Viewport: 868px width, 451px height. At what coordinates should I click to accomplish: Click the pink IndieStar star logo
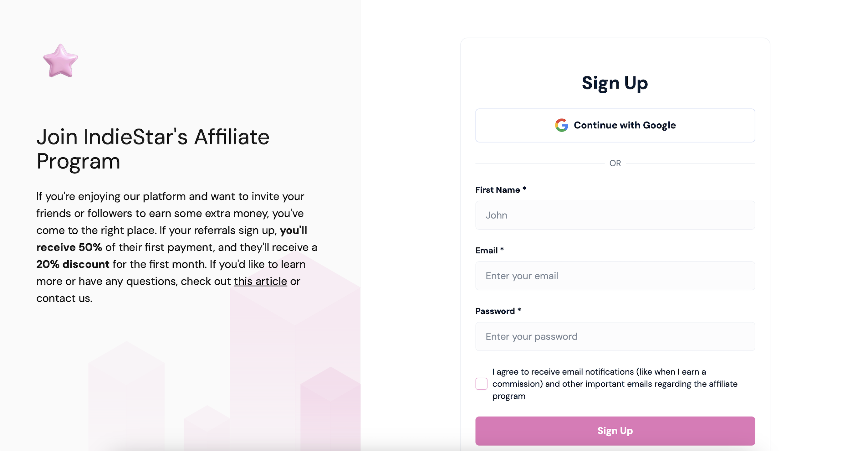pyautogui.click(x=61, y=61)
